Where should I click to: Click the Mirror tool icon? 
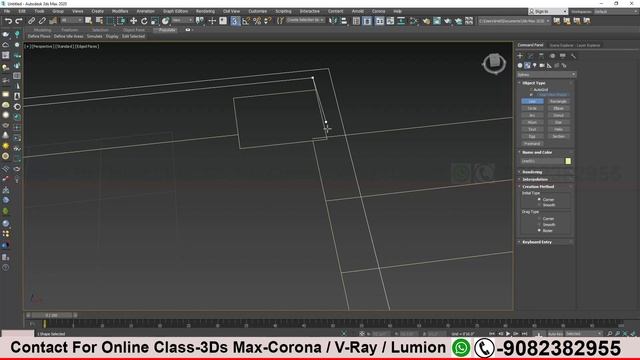(333, 21)
